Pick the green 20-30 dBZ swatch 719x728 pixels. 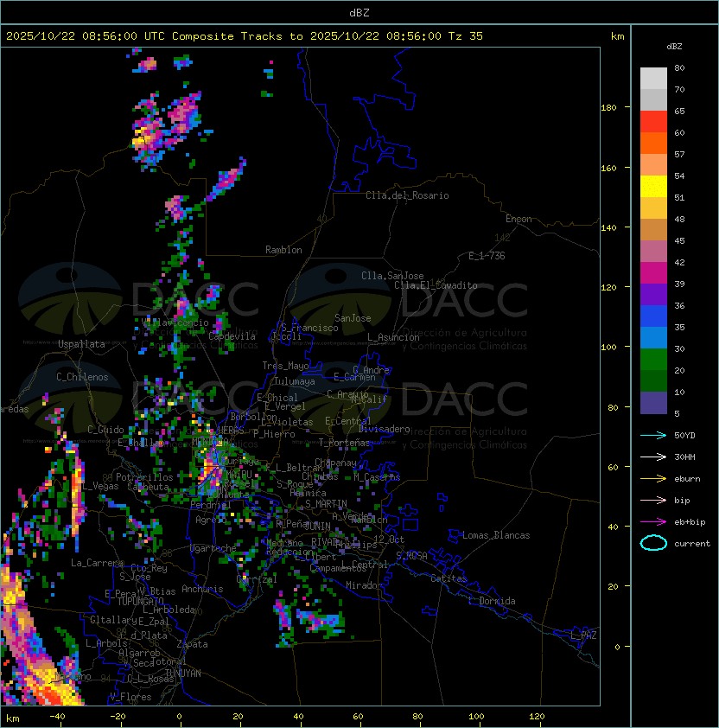tap(653, 360)
